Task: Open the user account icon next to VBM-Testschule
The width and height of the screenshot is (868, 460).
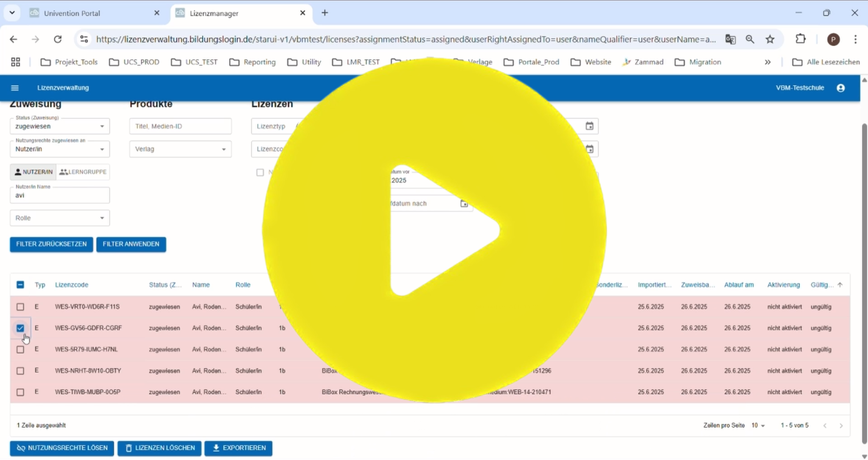Action: 840,88
